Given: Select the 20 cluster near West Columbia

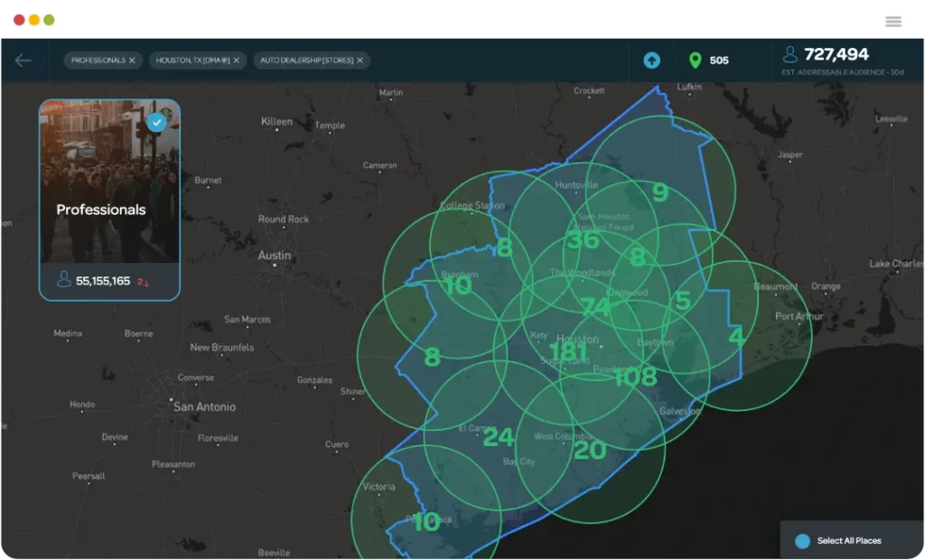Looking at the screenshot, I should pyautogui.click(x=590, y=450).
